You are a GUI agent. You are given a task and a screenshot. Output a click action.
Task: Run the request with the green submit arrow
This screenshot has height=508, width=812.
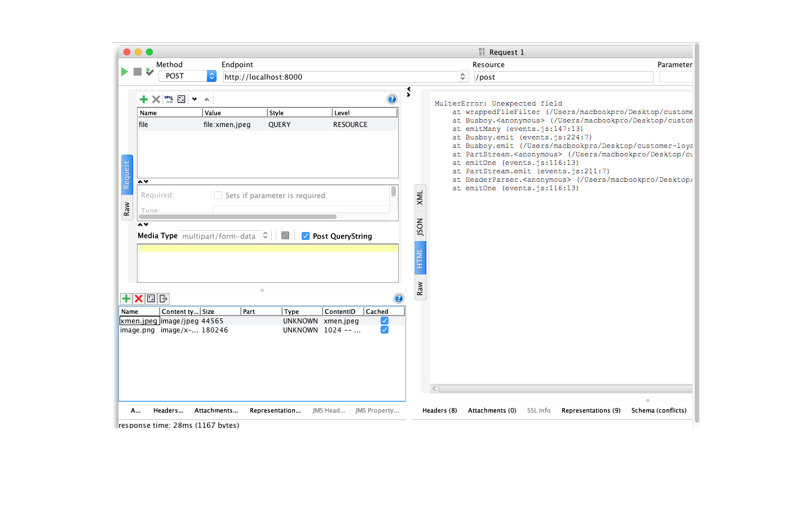(x=125, y=72)
